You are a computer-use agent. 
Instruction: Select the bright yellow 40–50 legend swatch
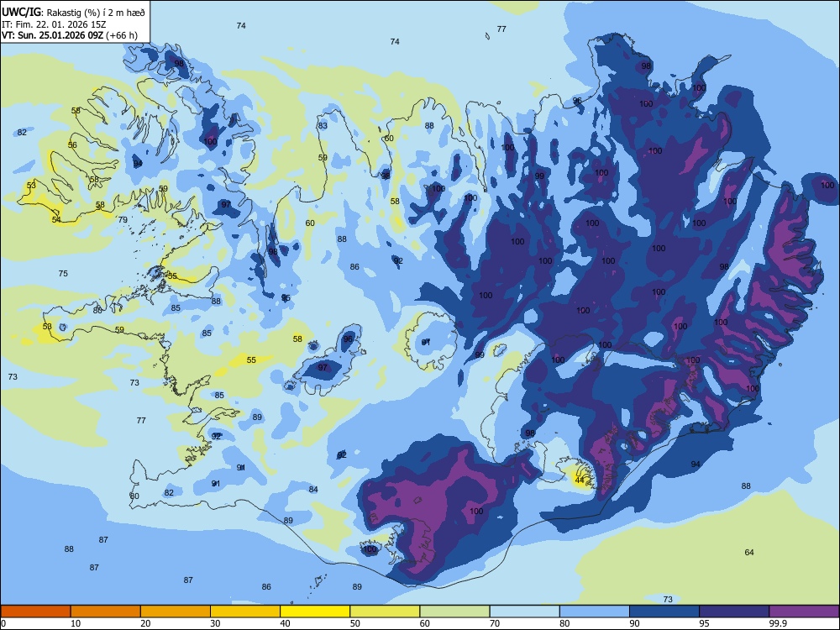[x=315, y=612]
